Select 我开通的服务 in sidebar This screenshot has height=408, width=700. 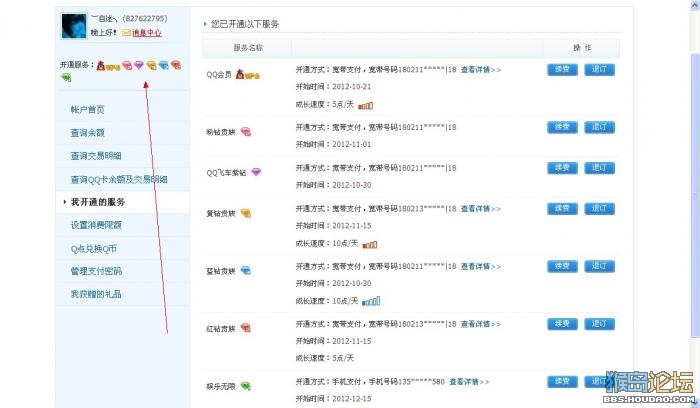98,202
